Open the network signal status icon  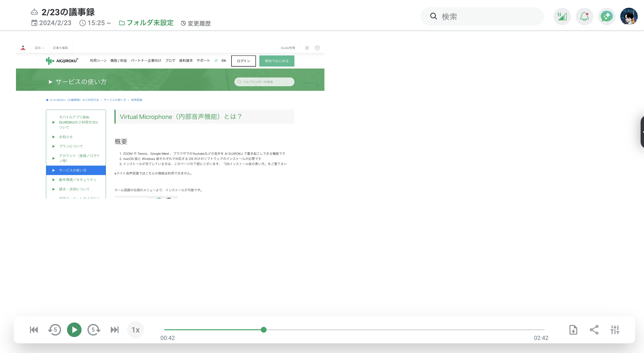point(562,16)
